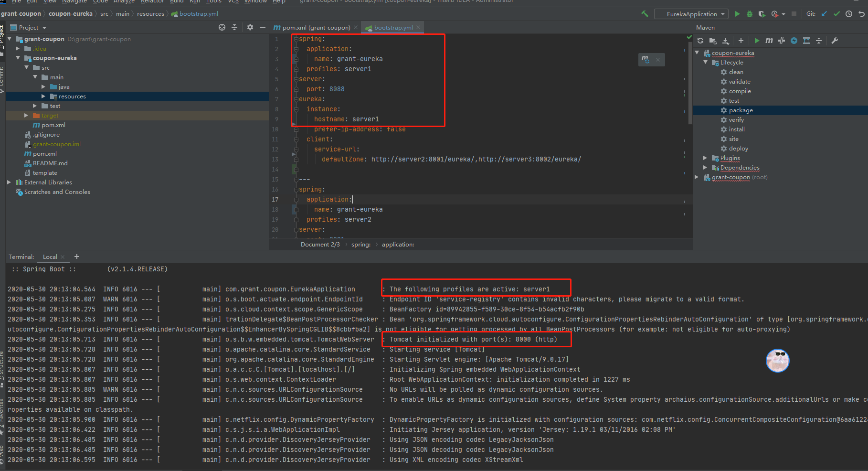Screen dimensions: 868x471
Task: Click the Build Project hammer icon
Action: (x=645, y=14)
